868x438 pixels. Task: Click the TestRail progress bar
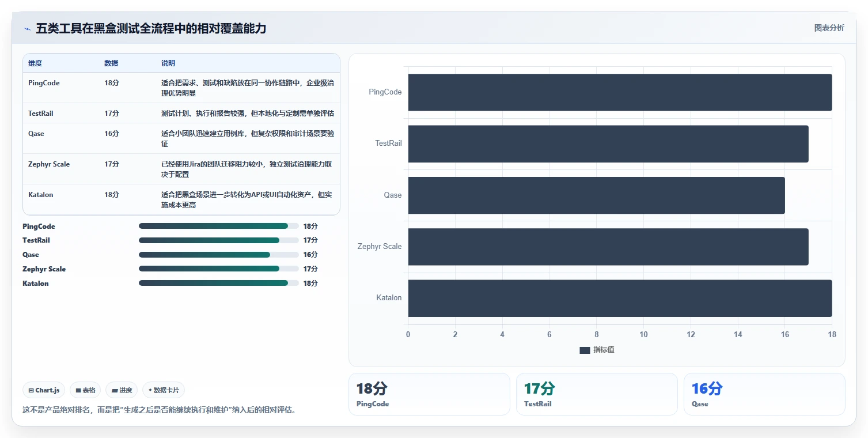coord(219,240)
